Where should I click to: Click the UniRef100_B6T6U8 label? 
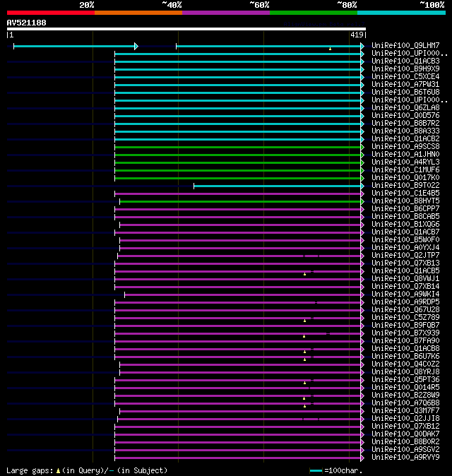pyautogui.click(x=405, y=92)
